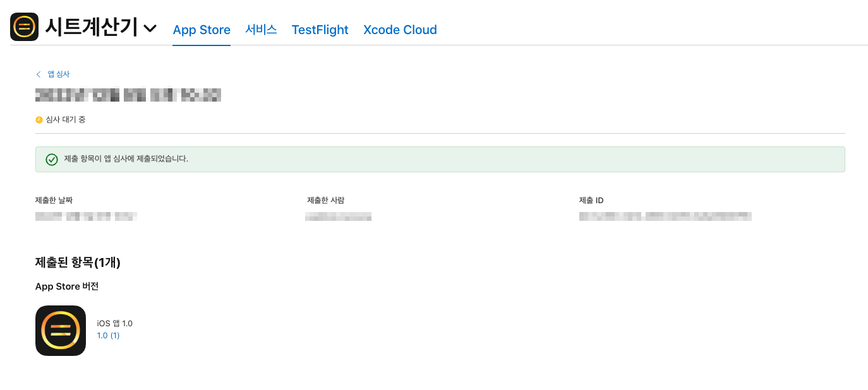868x390 pixels.
Task: Select the App Store tab
Action: point(202,30)
